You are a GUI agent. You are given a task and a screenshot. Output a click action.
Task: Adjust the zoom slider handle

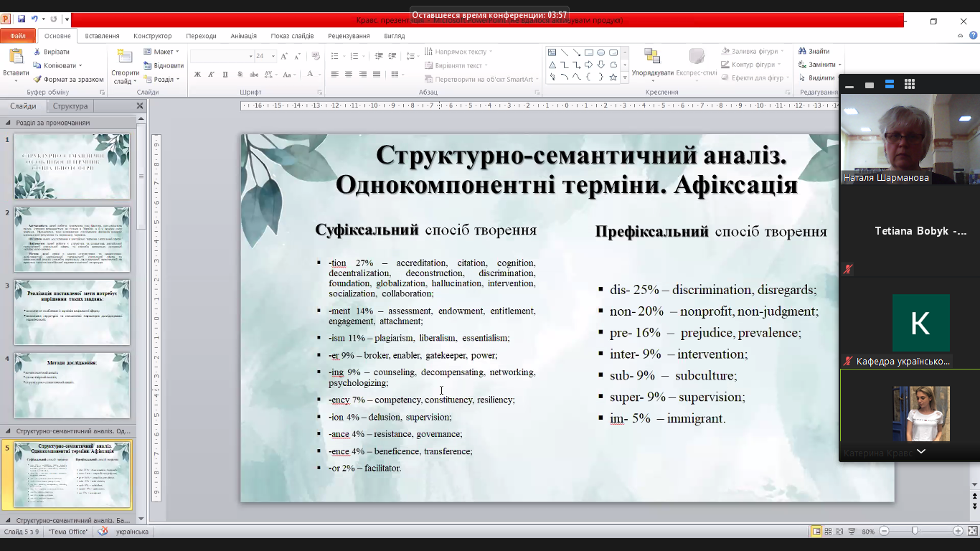[914, 531]
